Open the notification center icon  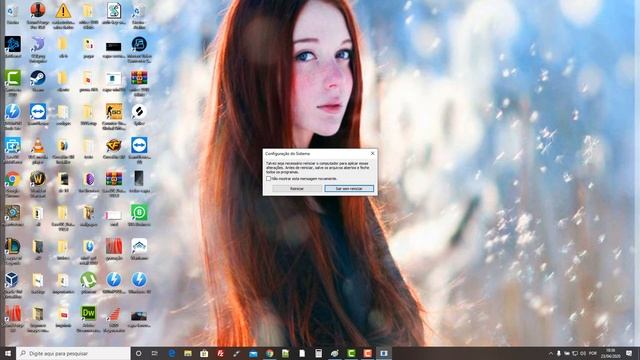click(629, 353)
